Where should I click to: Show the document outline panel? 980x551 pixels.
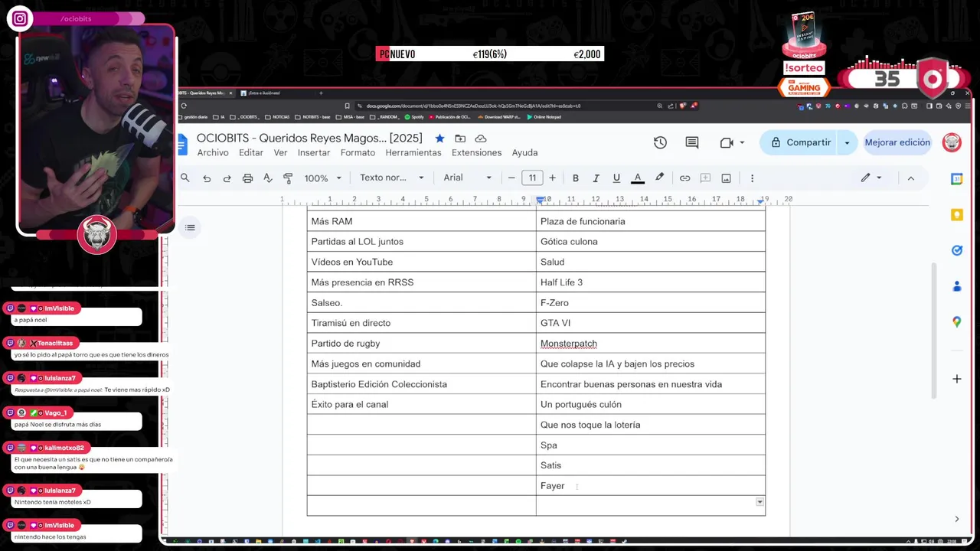click(x=190, y=227)
